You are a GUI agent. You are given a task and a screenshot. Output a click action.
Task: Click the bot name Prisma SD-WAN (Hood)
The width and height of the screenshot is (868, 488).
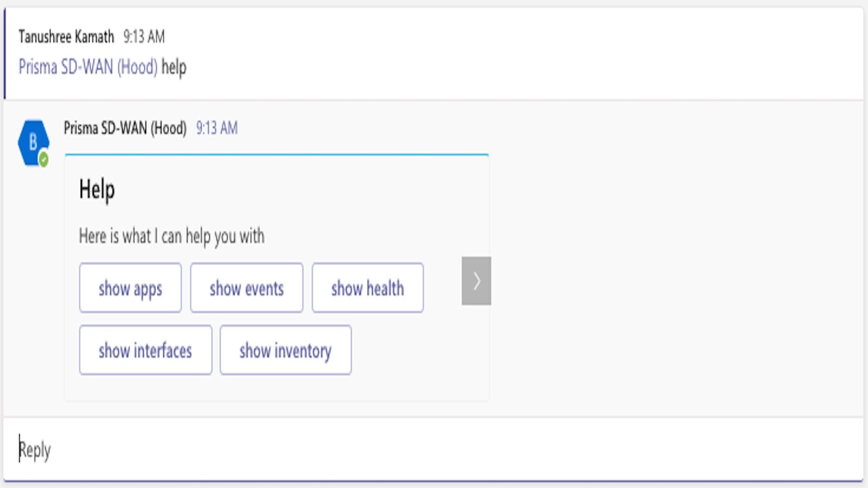tap(125, 128)
